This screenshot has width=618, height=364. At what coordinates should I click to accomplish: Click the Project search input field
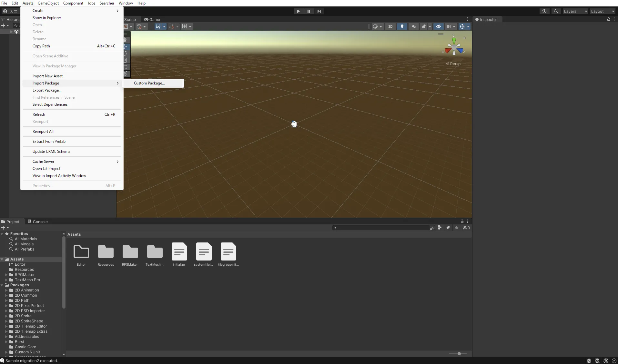pos(382,228)
